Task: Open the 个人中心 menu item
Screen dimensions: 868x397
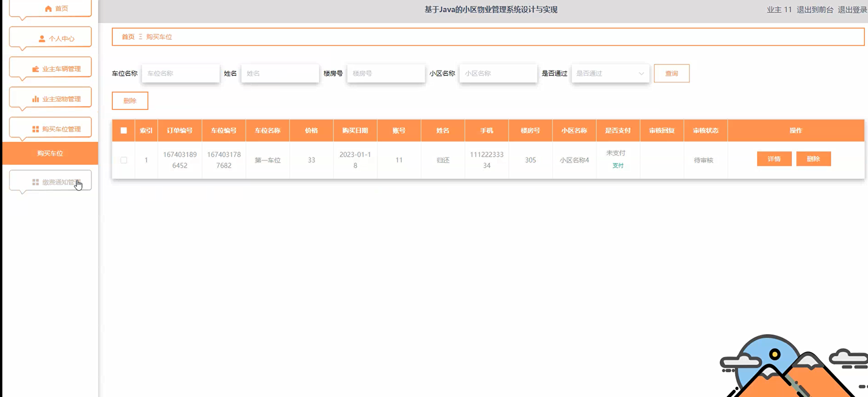Action: click(51, 38)
